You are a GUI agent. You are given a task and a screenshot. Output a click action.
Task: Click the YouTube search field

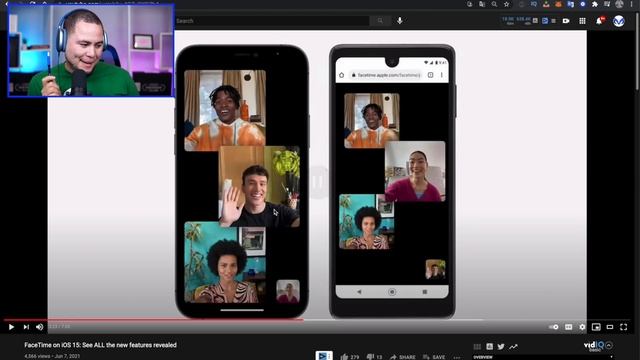tap(272, 21)
